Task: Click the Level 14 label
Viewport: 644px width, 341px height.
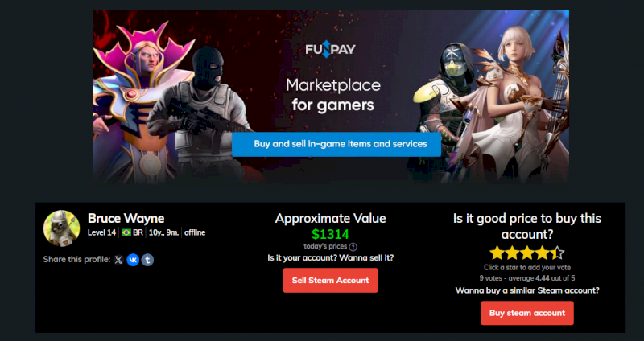Action: tap(102, 232)
